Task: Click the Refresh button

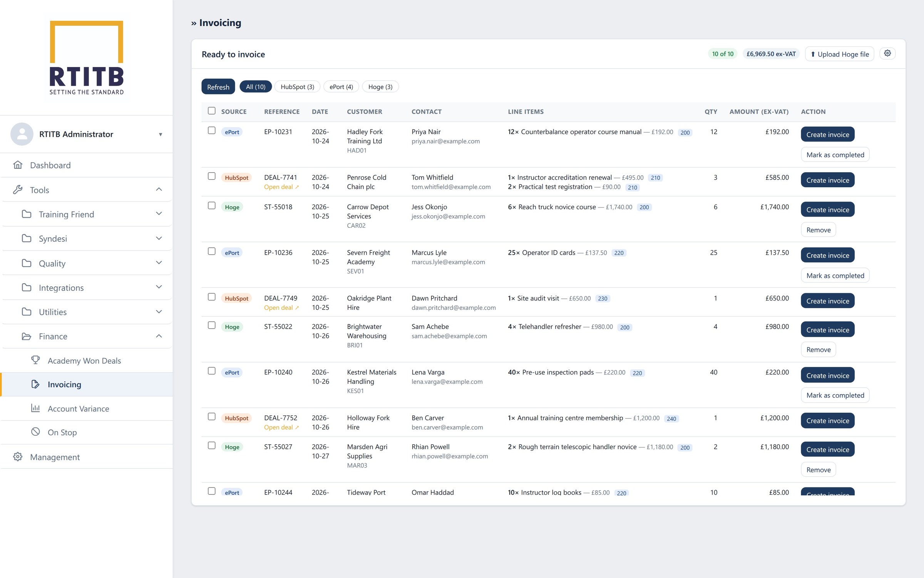Action: (x=218, y=87)
